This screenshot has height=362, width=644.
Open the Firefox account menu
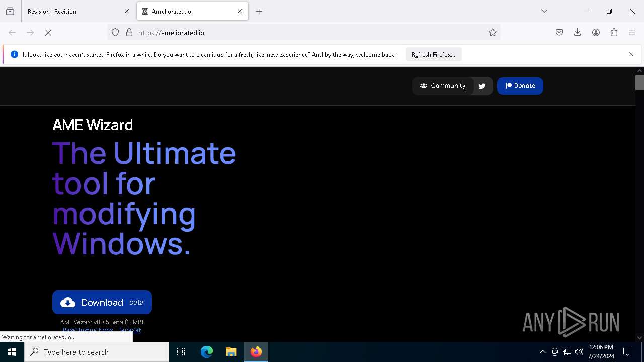[596, 33]
